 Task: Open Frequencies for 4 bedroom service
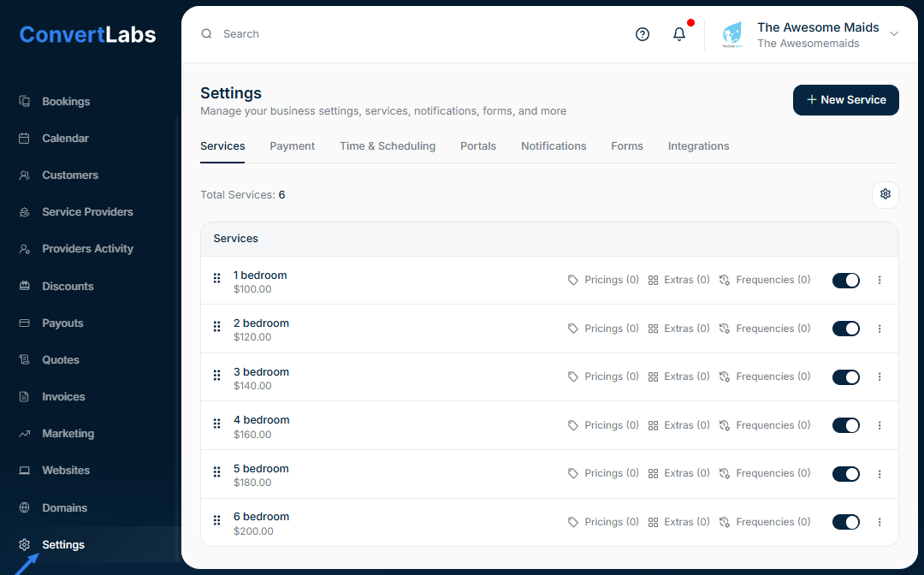[764, 425]
